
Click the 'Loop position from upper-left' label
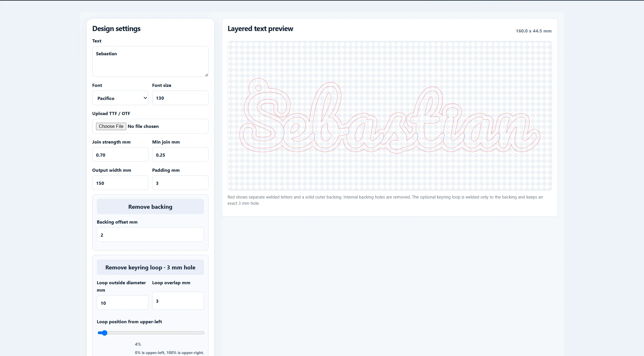point(129,322)
